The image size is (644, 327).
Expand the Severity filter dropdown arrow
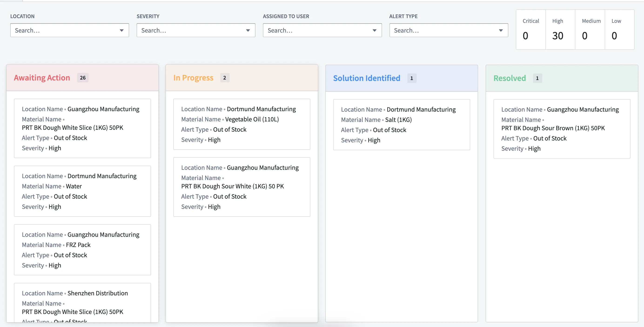[248, 30]
